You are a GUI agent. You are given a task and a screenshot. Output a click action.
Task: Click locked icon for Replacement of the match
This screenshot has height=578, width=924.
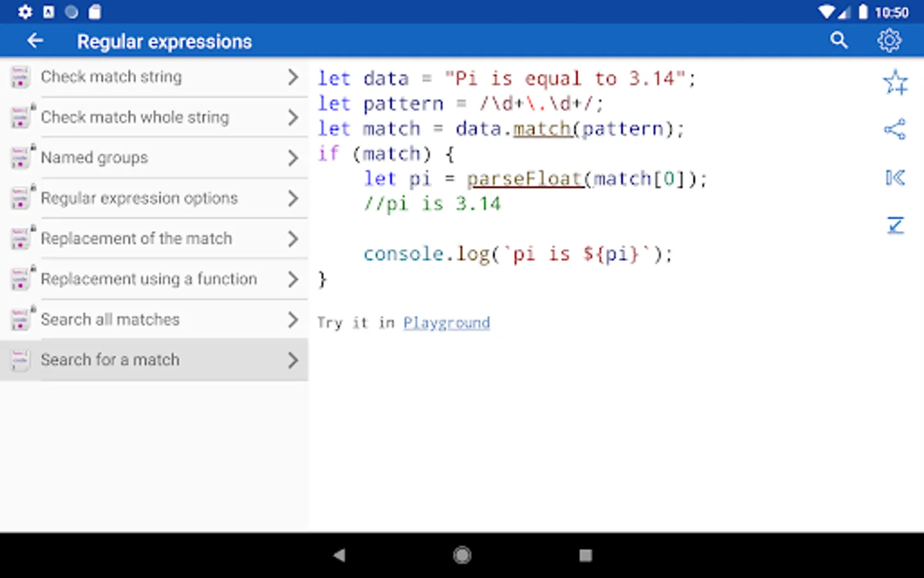(22, 238)
